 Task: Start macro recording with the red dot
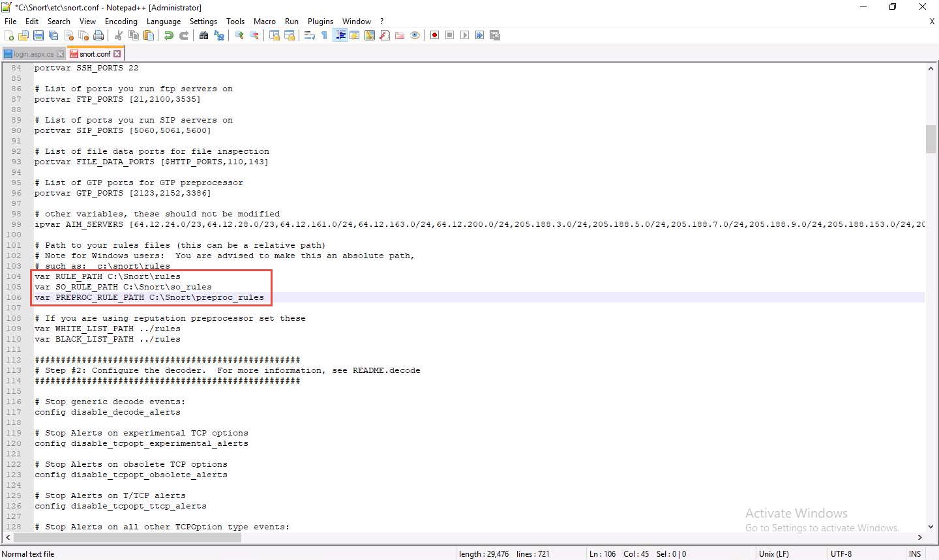tap(434, 35)
